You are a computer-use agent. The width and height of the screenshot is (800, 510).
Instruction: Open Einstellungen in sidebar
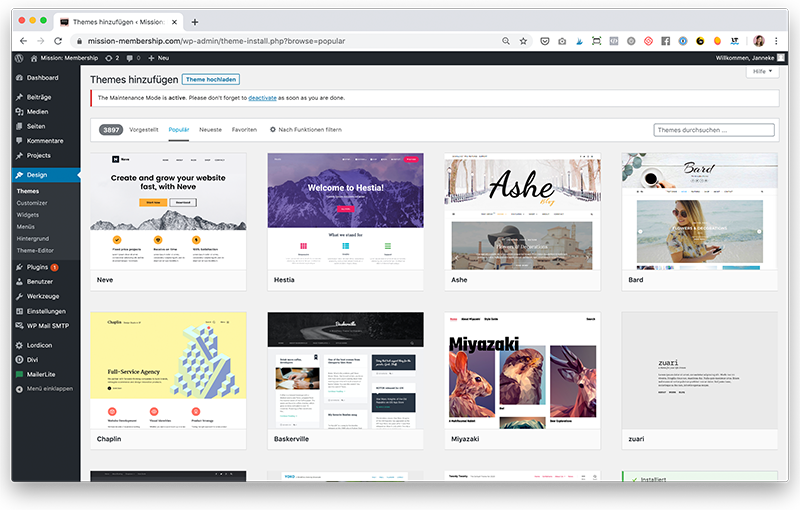coord(46,311)
